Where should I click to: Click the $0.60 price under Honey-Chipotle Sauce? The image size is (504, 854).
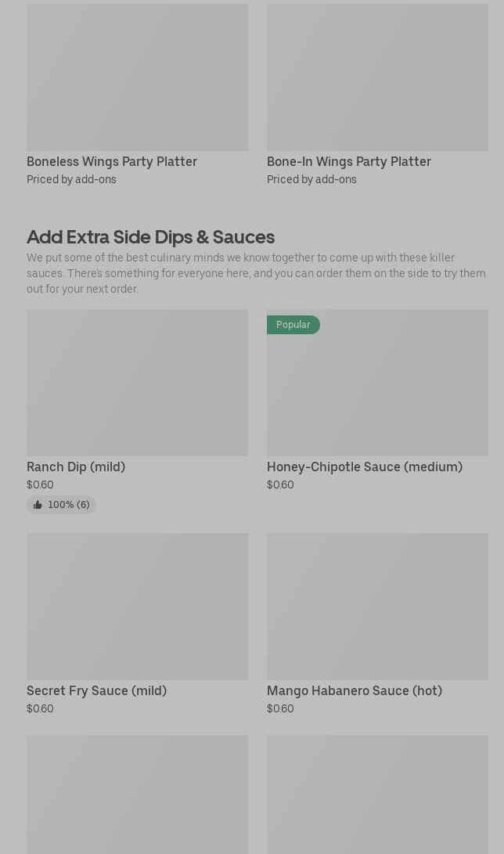click(280, 485)
